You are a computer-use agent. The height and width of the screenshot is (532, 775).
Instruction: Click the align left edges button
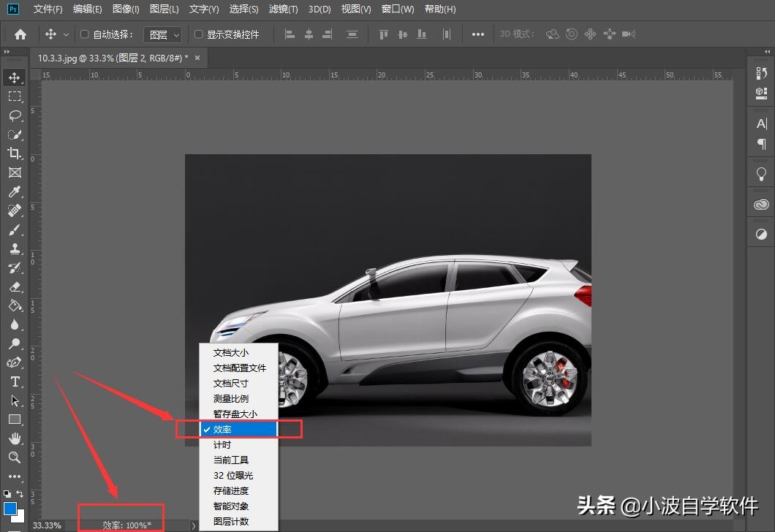pyautogui.click(x=290, y=34)
